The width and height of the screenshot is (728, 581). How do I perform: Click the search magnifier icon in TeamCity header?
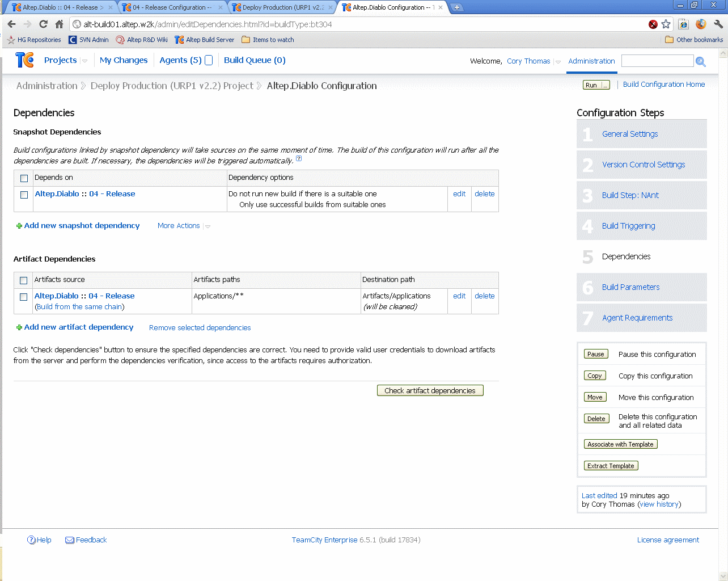tap(701, 61)
